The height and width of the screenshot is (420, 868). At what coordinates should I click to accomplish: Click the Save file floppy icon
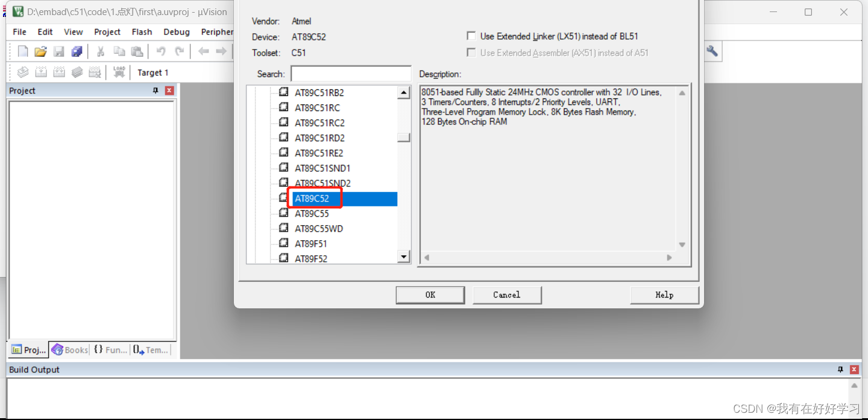click(x=58, y=51)
